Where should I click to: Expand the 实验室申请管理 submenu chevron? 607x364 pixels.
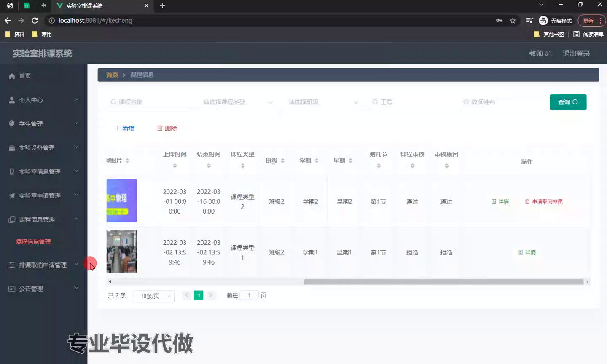pyautogui.click(x=76, y=195)
